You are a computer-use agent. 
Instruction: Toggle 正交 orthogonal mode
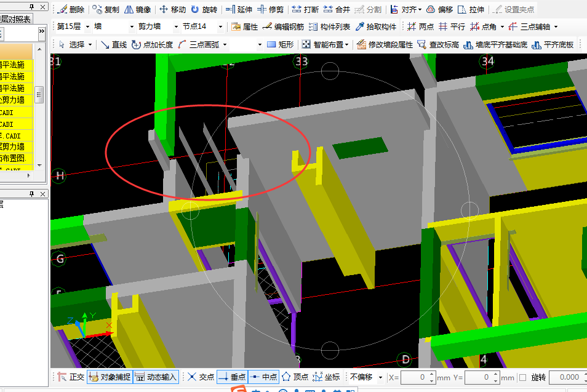coord(71,377)
